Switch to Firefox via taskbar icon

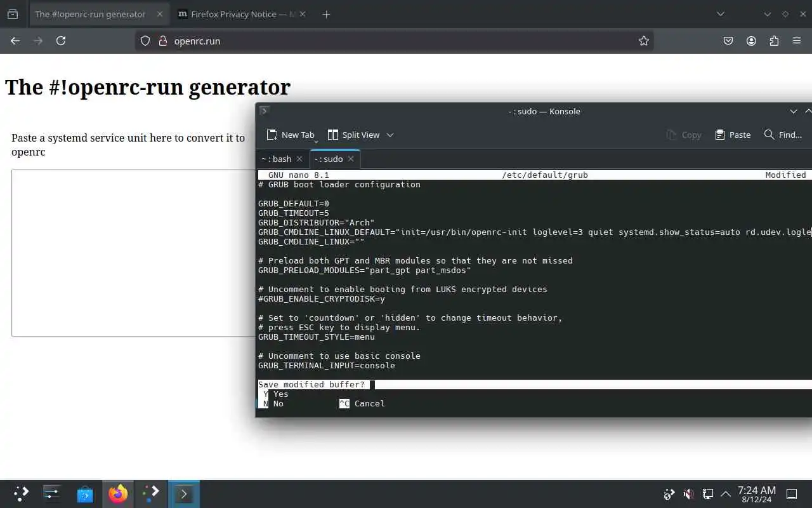coord(117,493)
